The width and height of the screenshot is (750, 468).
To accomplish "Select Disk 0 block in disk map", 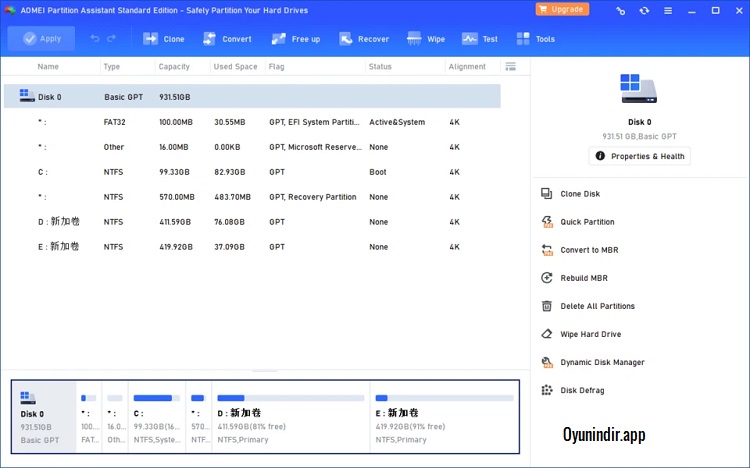I will pos(44,417).
